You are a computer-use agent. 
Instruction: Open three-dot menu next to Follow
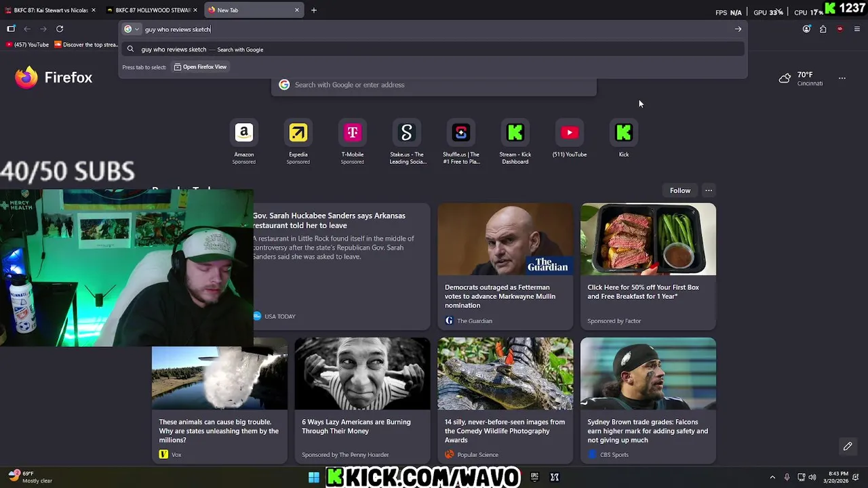tap(709, 190)
